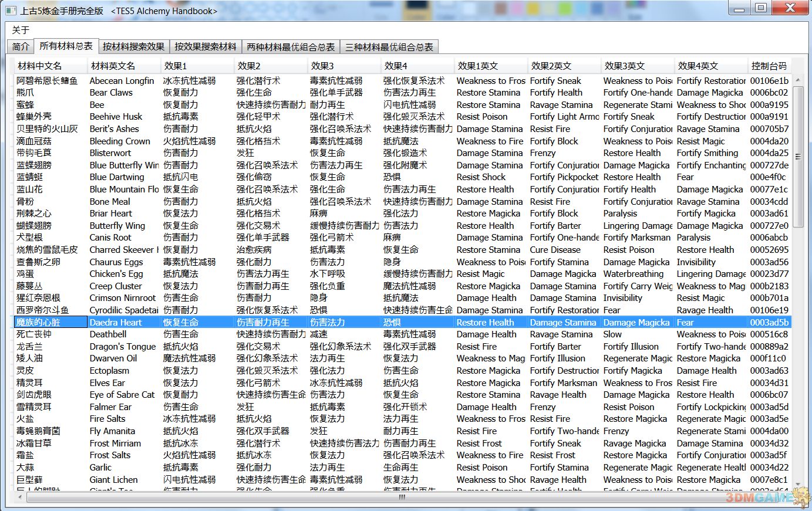The height and width of the screenshot is (511, 812).
Task: Click the vertical scrollbar thumb
Action: (797, 155)
